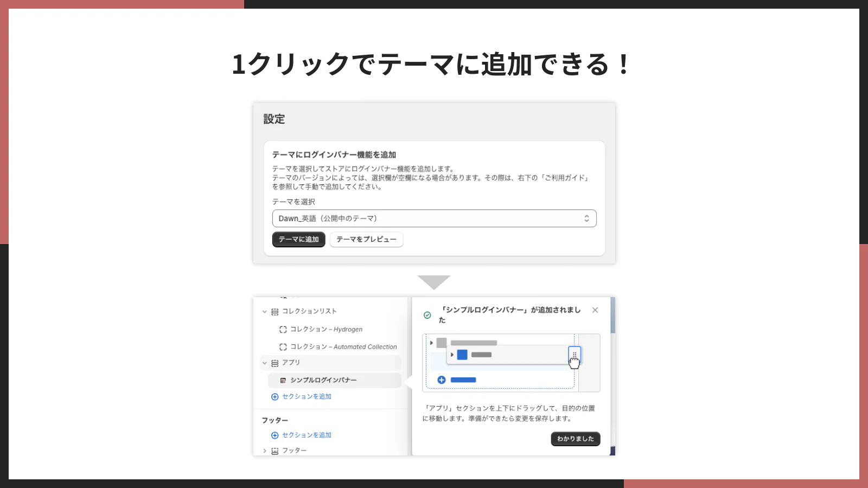Click the blue plus icon in the illustration
The image size is (868, 488).
(442, 380)
